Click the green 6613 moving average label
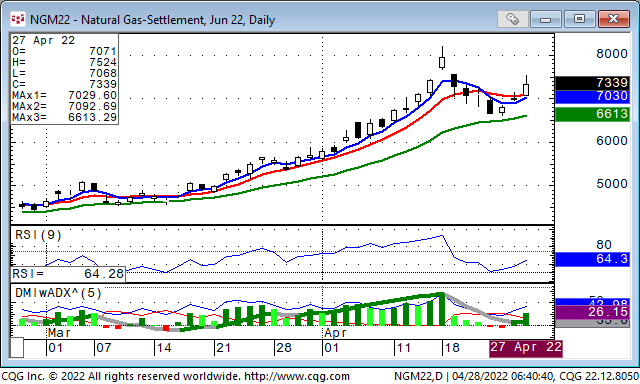Viewport: 640px width, 384px height. 592,114
